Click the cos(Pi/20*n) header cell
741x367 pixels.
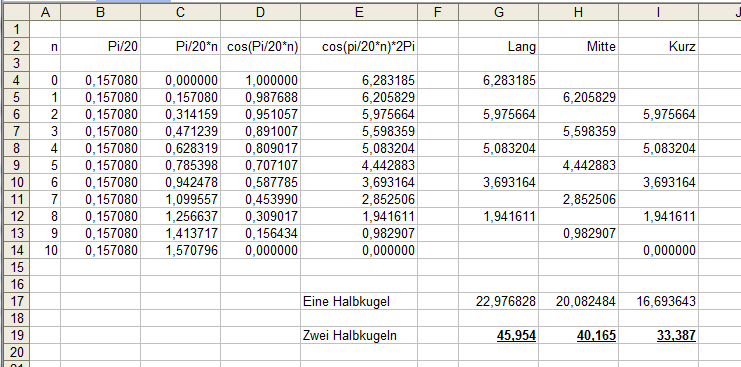[x=260, y=47]
